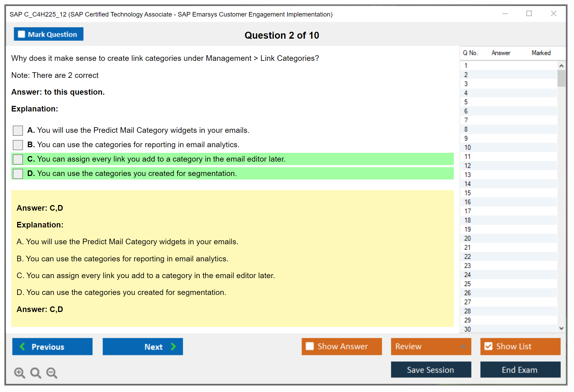Click the zoom in magnifier icon
Image resolution: width=574 pixels, height=392 pixels.
click(x=19, y=373)
